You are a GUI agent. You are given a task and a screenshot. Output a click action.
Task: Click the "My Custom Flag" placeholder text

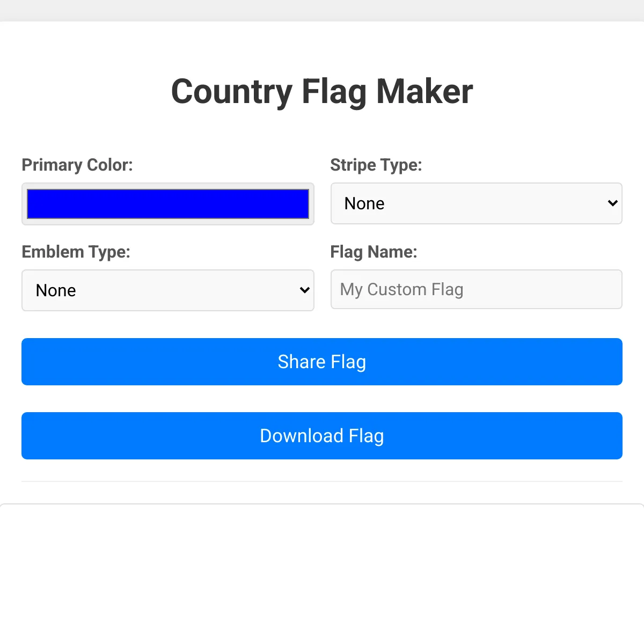pos(401,289)
